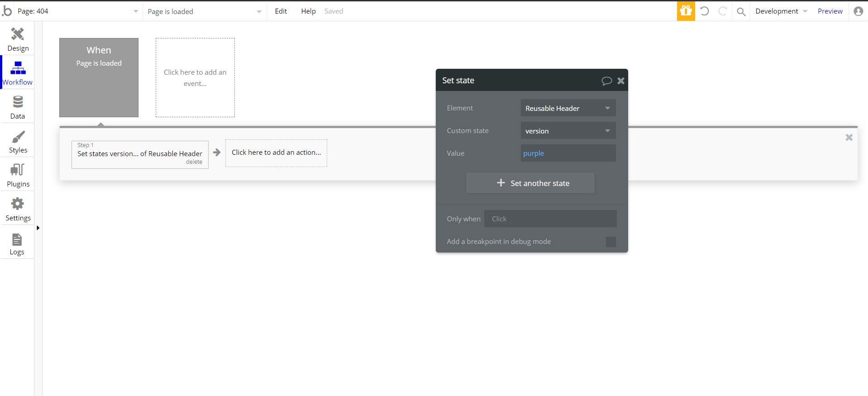Close the Set state dialog
Image resolution: width=868 pixels, height=396 pixels.
pyautogui.click(x=621, y=81)
